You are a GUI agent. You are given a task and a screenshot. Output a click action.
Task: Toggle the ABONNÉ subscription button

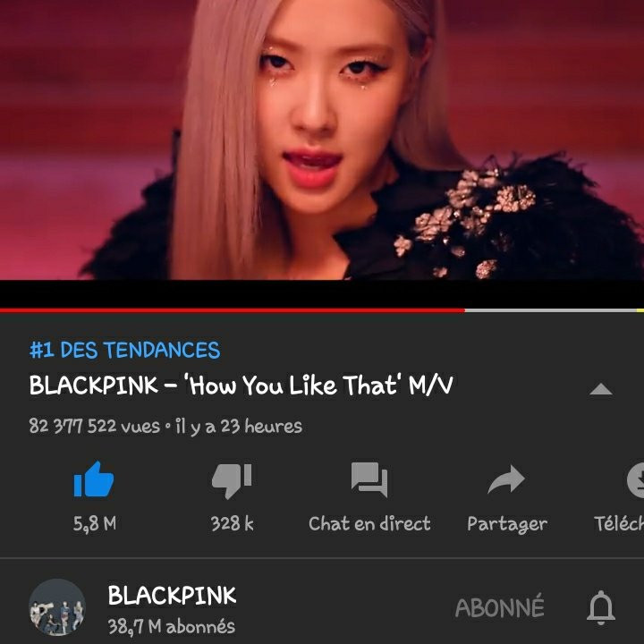[x=499, y=606]
